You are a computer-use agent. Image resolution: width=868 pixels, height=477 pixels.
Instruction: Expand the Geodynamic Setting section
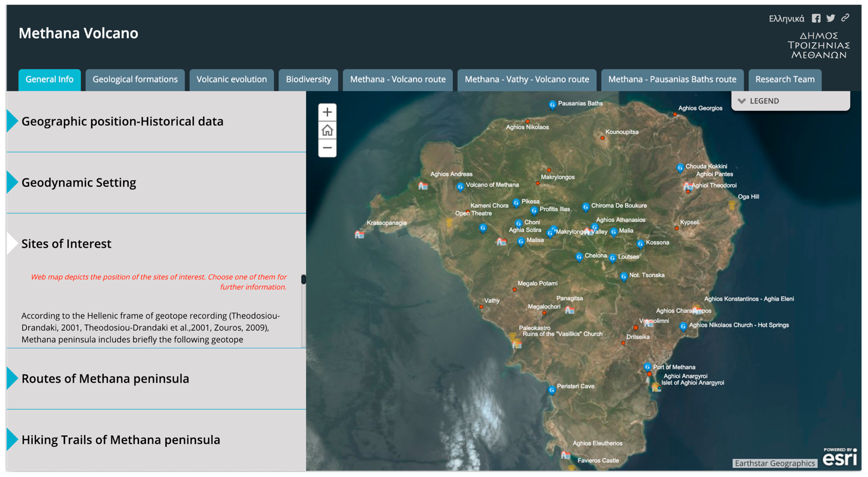pos(79,182)
